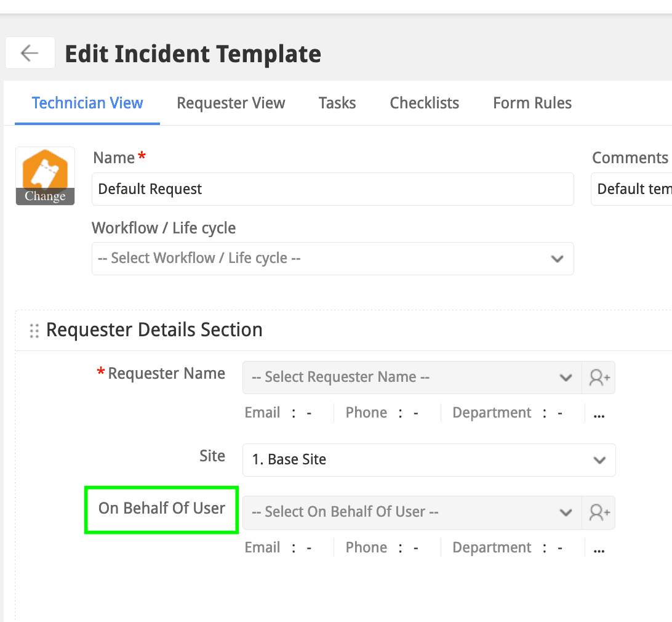Click add user icon beside On Behalf Of User

click(599, 512)
